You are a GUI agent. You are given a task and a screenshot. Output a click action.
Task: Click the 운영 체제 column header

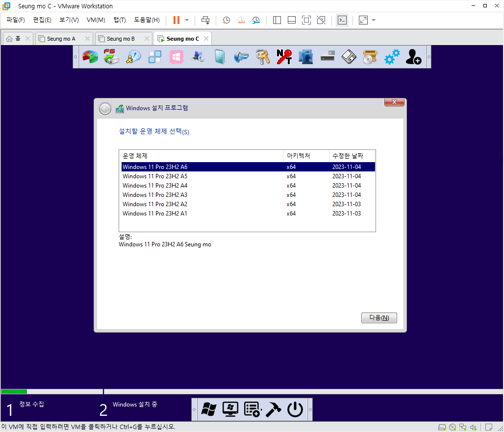(201, 156)
